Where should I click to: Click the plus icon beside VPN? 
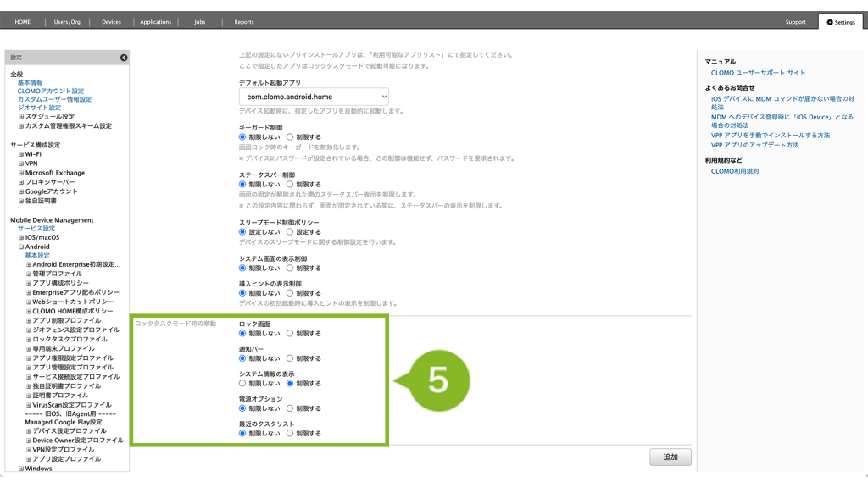21,164
